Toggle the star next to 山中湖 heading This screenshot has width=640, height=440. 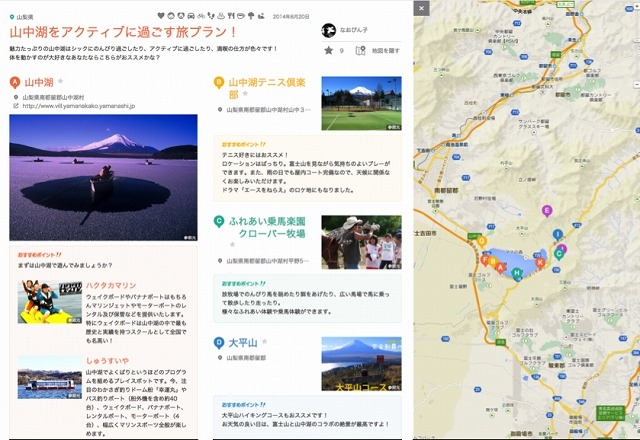[x=60, y=81]
